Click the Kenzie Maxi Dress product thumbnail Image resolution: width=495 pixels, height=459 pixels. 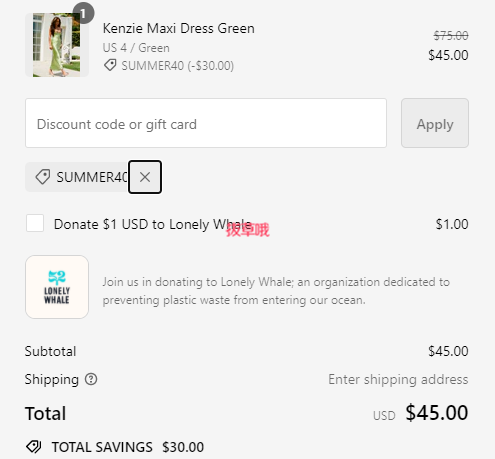(57, 45)
